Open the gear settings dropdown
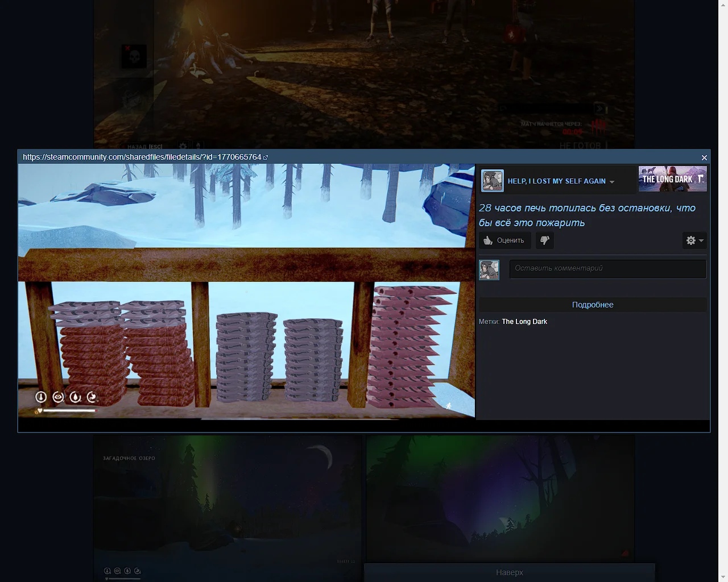Screen dimensions: 728x582 (694, 240)
